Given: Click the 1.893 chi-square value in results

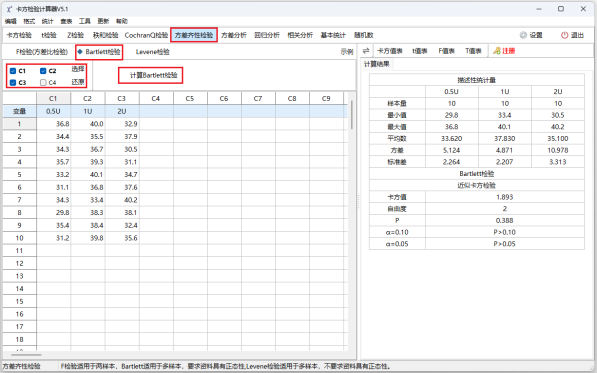Looking at the screenshot, I should (x=504, y=197).
